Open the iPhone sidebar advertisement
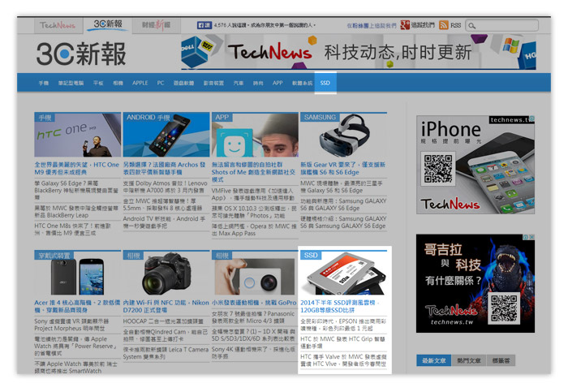The height and width of the screenshot is (392, 568). tap(475, 165)
